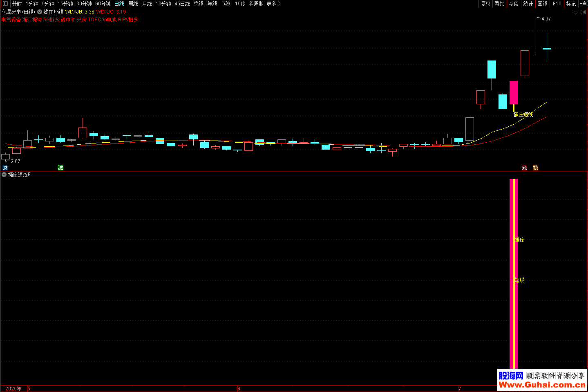This screenshot has height=392, width=588.
Task: Click the red 涨 marker on the chart
Action: pos(525,168)
